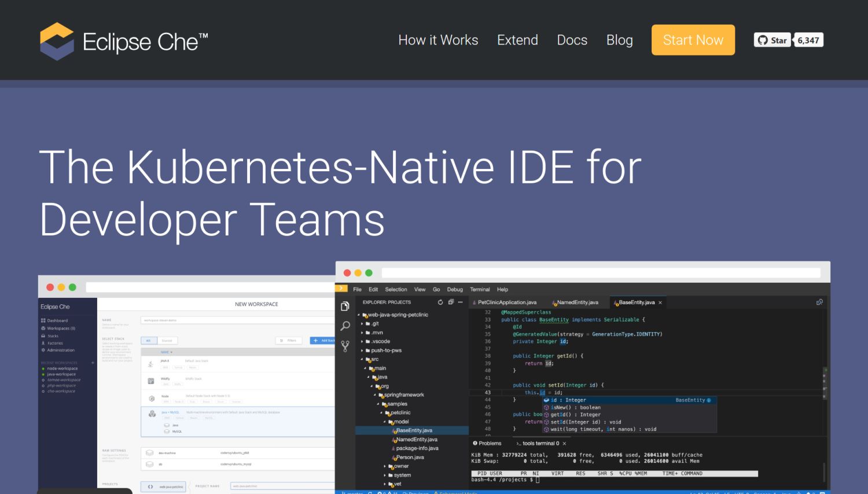Click the refresh icon in Explorer header

440,302
